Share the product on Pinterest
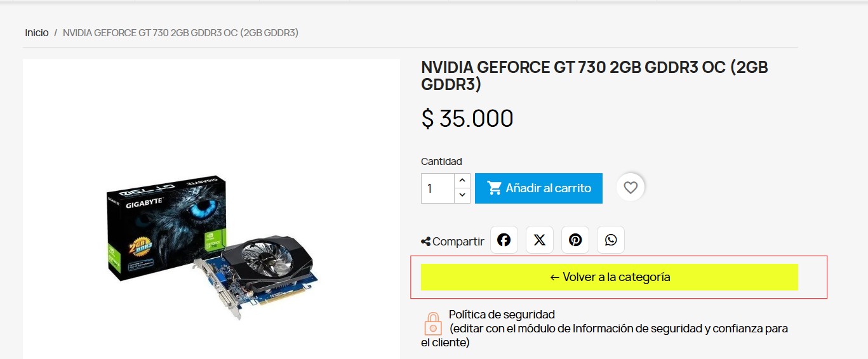Screen dimensions: 868x359 point(575,240)
